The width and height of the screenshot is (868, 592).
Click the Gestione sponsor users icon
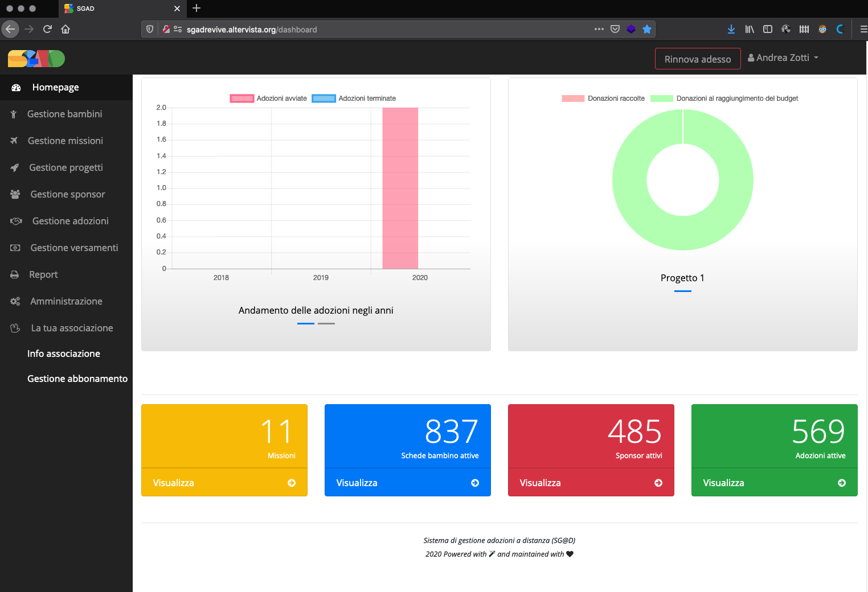(15, 194)
